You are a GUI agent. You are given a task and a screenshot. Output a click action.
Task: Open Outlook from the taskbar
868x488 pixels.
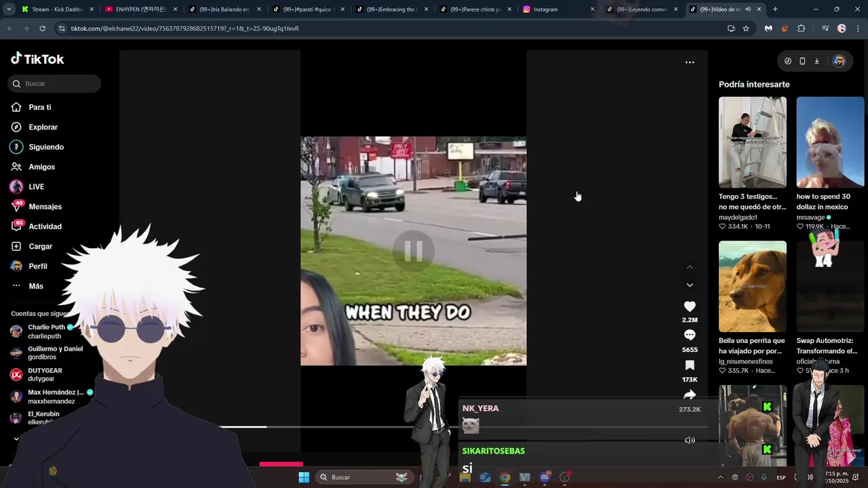pyautogui.click(x=485, y=477)
